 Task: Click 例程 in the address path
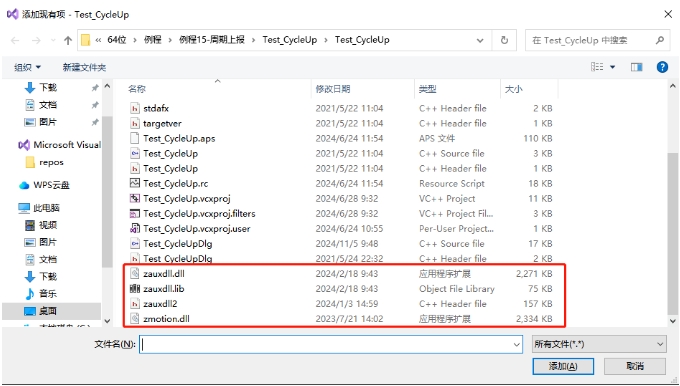point(153,40)
